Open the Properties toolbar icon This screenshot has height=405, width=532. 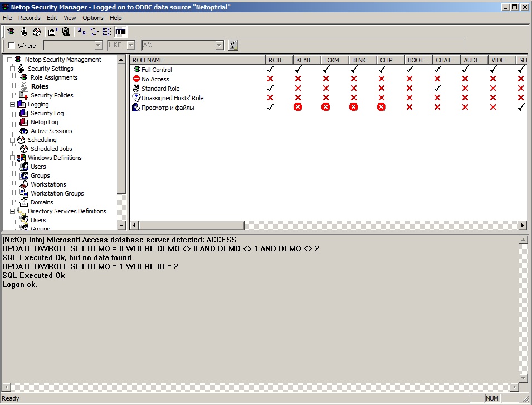(52, 32)
